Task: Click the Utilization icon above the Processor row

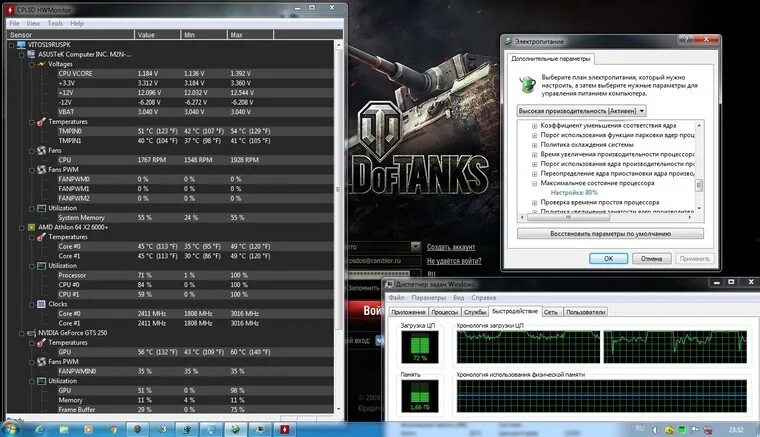Action: (x=41, y=265)
